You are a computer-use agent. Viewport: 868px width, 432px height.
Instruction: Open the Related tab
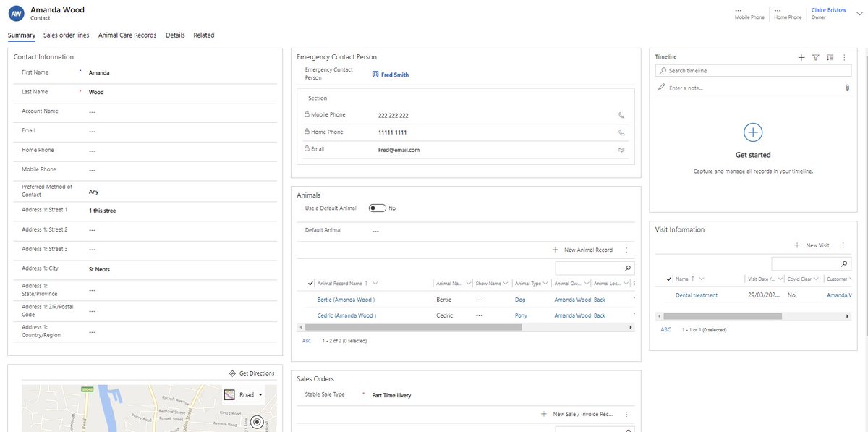point(204,35)
